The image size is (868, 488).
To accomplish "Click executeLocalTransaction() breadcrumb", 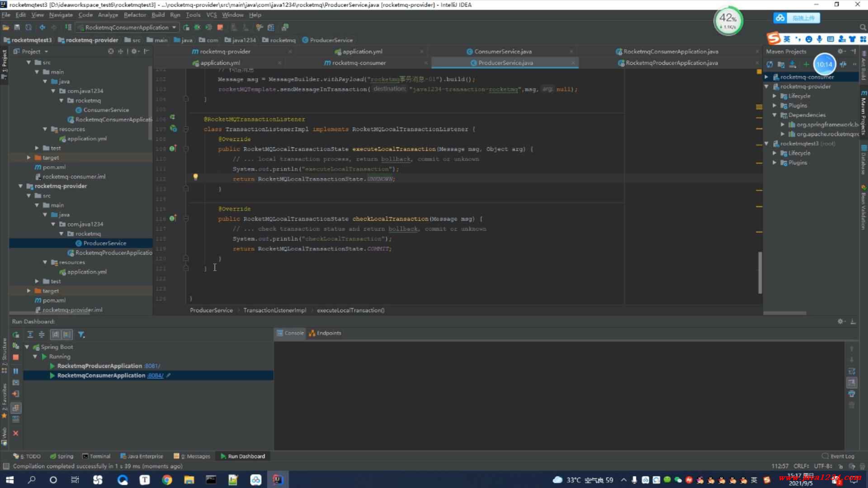I will 350,310.
